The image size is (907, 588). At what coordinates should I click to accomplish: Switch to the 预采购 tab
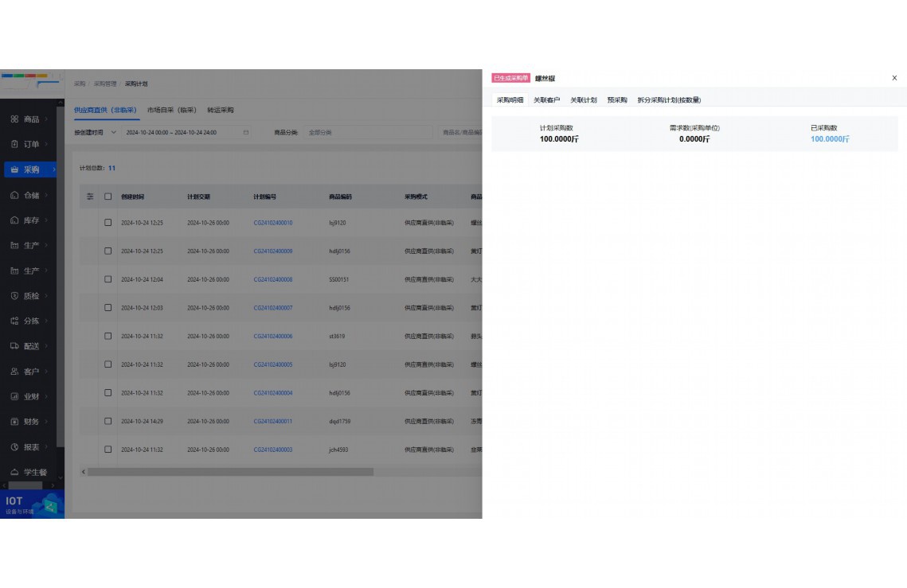click(617, 100)
